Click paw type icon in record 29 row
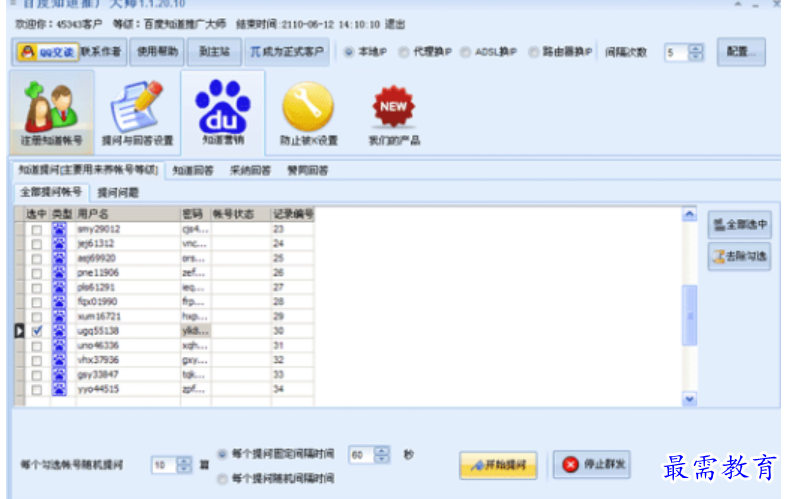 [x=59, y=316]
